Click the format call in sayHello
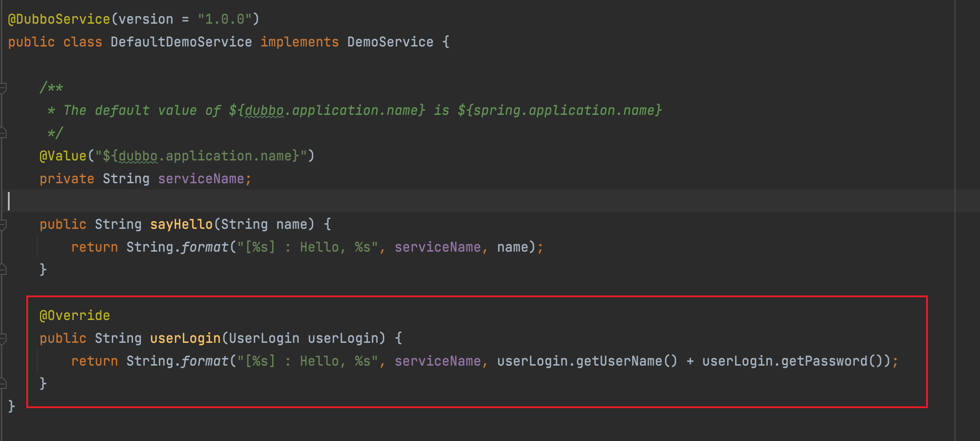Image resolution: width=980 pixels, height=441 pixels. pos(205,247)
